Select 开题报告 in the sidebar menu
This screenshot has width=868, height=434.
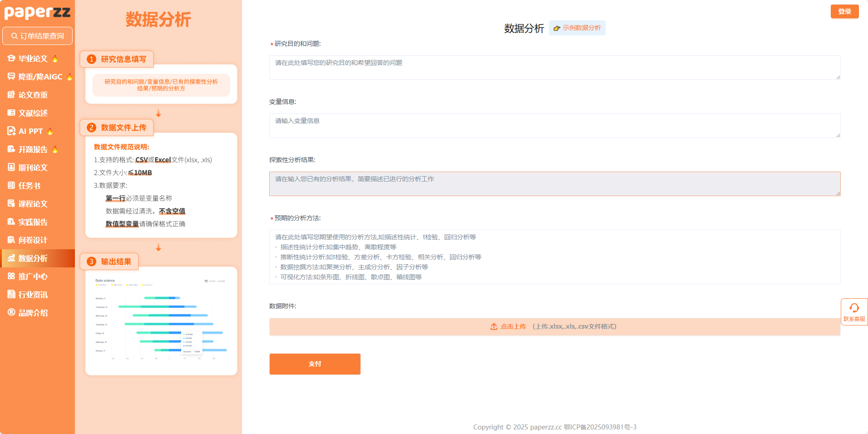pyautogui.click(x=33, y=149)
